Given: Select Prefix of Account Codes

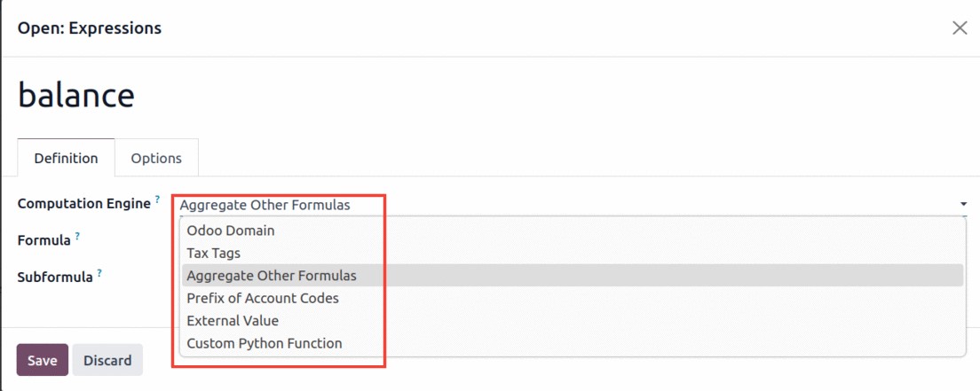Looking at the screenshot, I should pos(263,298).
